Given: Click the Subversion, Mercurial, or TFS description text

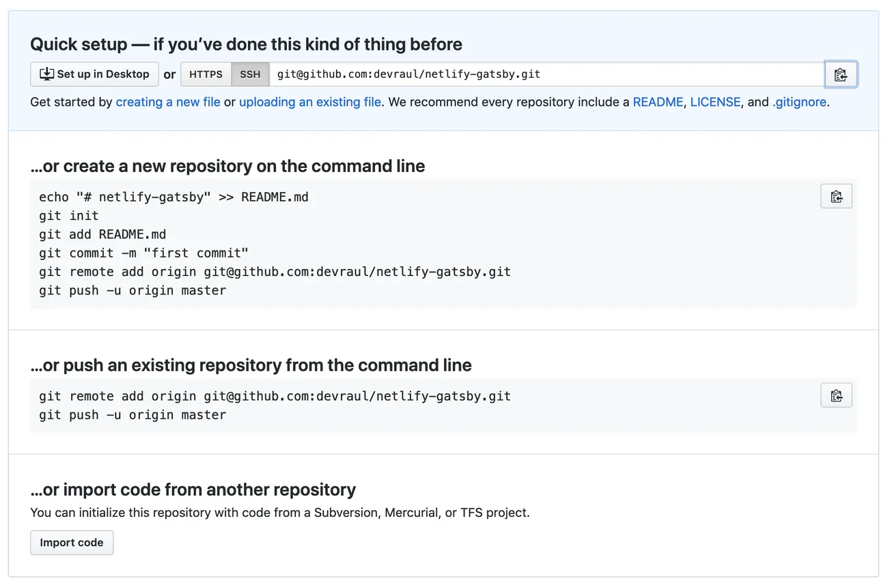Looking at the screenshot, I should pos(280,512).
